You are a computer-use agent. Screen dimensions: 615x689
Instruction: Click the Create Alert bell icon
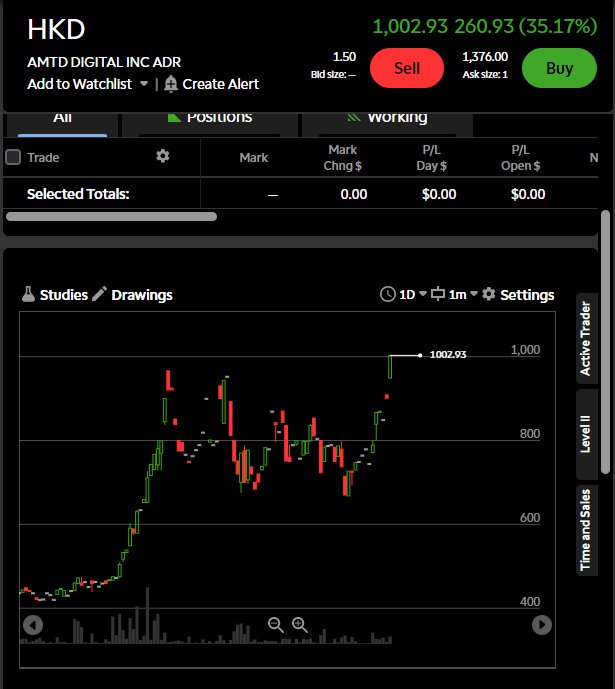171,83
